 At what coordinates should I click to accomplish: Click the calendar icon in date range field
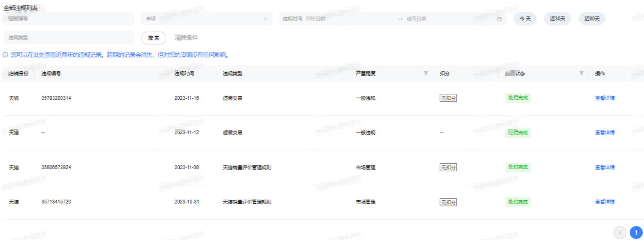[499, 19]
